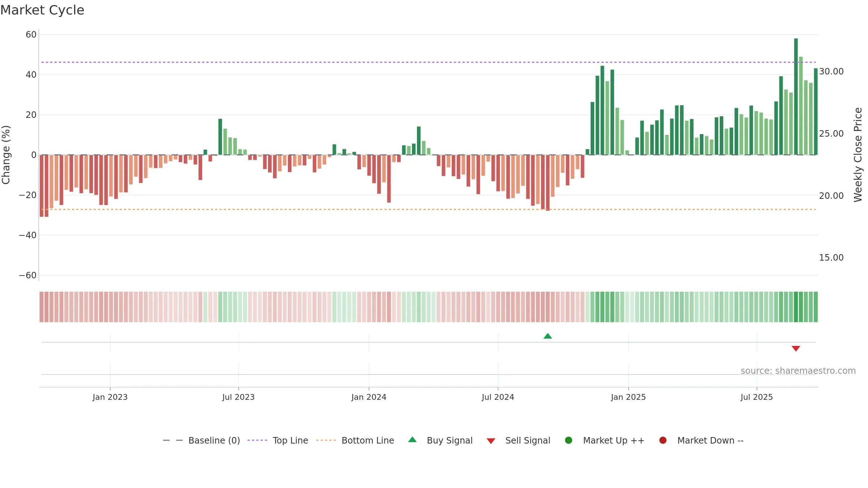Image resolution: width=868 pixels, height=488 pixels.
Task: Click the −20 tick on left axis
Action: tap(28, 195)
